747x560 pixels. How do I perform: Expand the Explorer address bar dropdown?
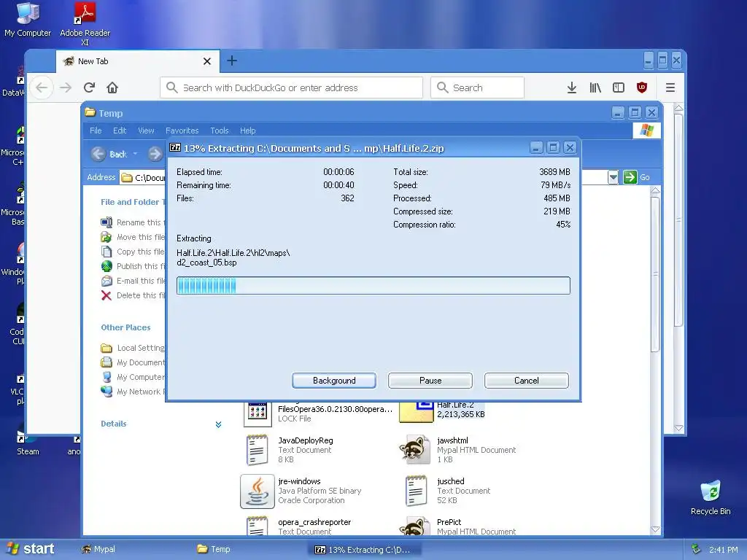click(x=613, y=177)
